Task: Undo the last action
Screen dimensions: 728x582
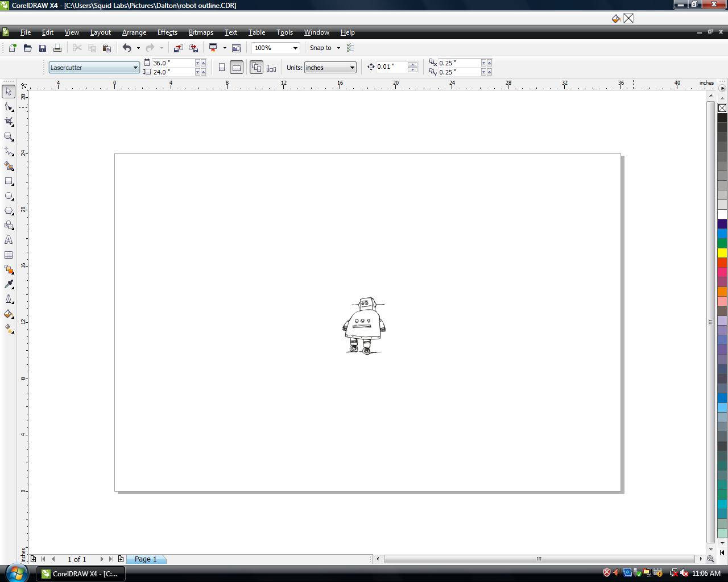Action: [127, 48]
